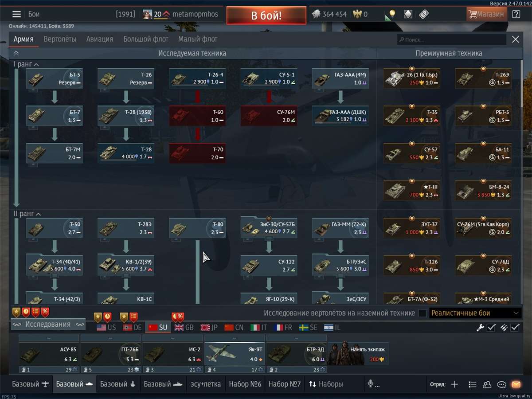The width and height of the screenshot is (532, 399).
Task: Select the IL nation tab
Action: [x=332, y=328]
